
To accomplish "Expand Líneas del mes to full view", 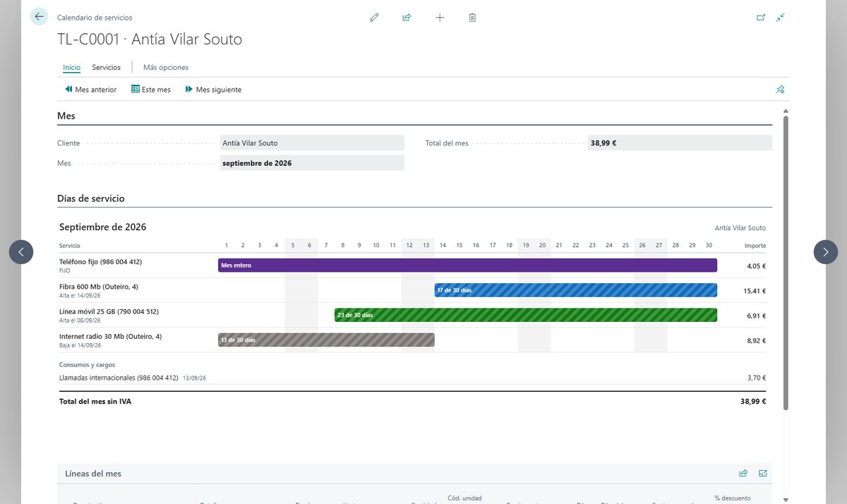I will (763, 474).
